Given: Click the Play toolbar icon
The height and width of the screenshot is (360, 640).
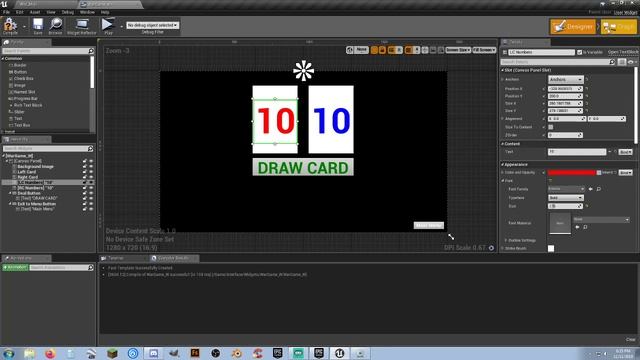Looking at the screenshot, I should 108,26.
